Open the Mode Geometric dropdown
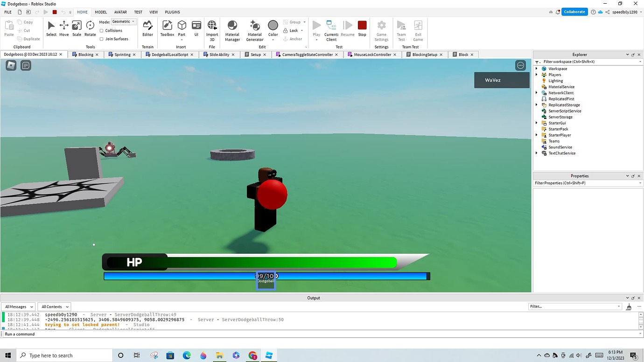The width and height of the screenshot is (644, 362). pos(123,22)
